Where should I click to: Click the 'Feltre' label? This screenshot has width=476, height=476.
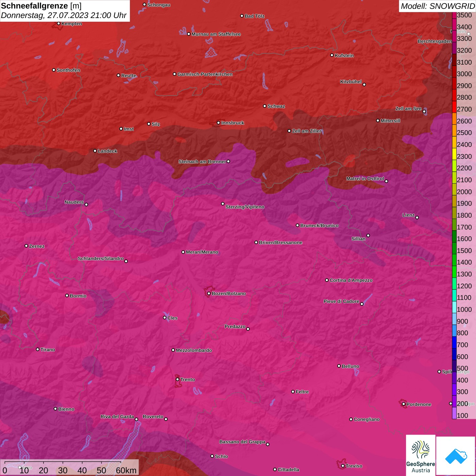[x=302, y=392]
